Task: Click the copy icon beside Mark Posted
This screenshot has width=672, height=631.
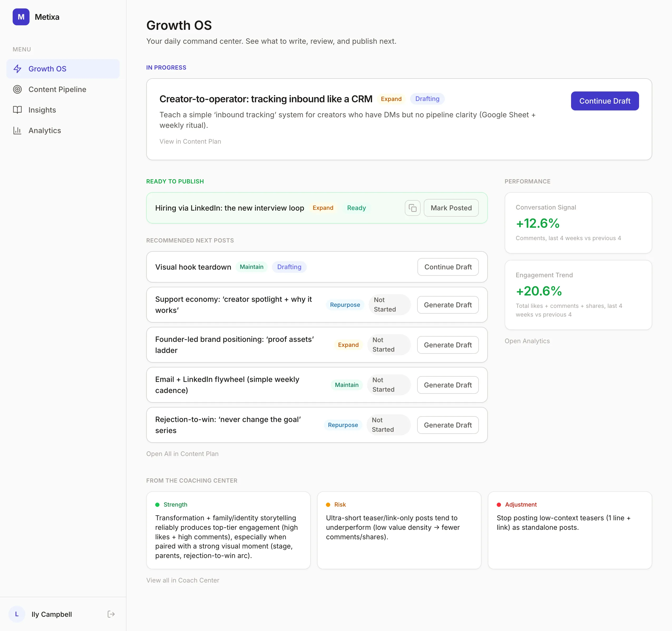Action: [412, 208]
